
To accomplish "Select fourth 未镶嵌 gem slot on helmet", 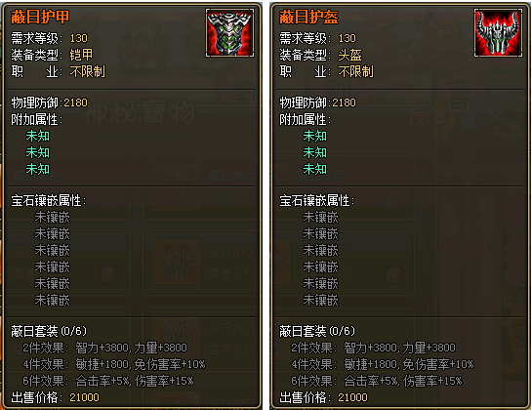I will coord(320,267).
